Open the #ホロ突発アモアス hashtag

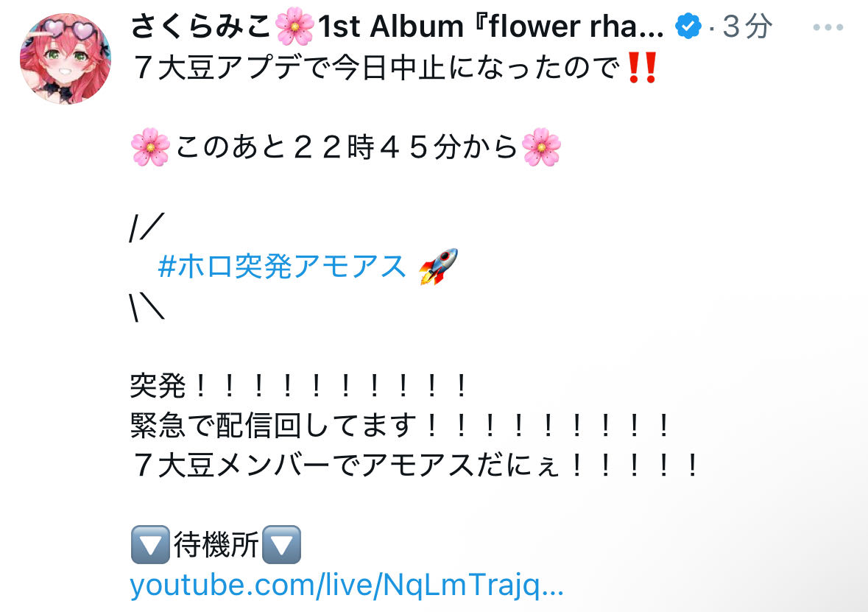pyautogui.click(x=282, y=267)
